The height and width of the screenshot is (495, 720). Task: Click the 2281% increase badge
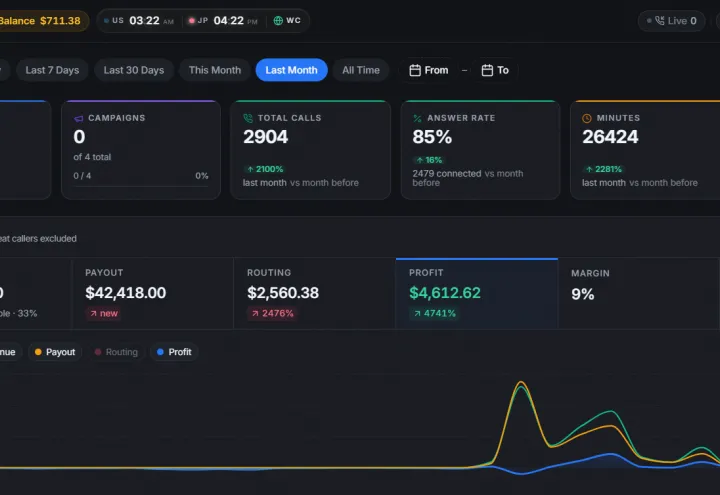[603, 169]
